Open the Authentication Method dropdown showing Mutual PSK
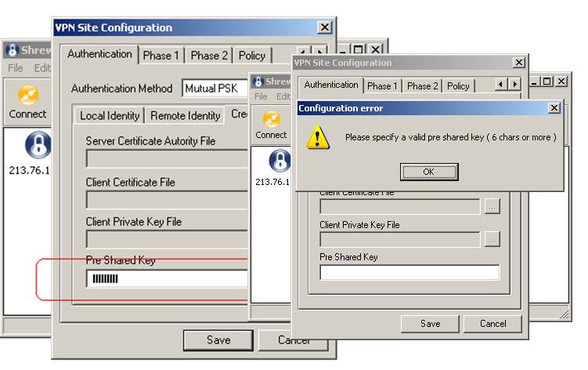588x370 pixels. (x=215, y=89)
